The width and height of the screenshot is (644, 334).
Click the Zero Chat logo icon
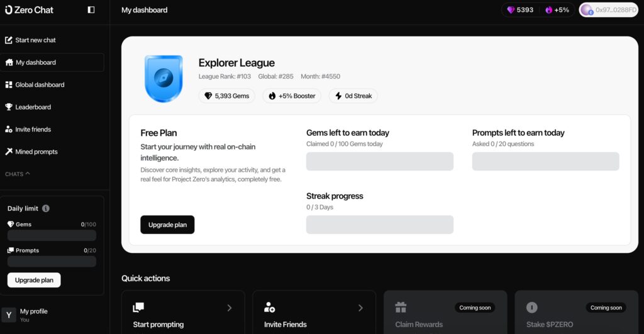point(9,10)
